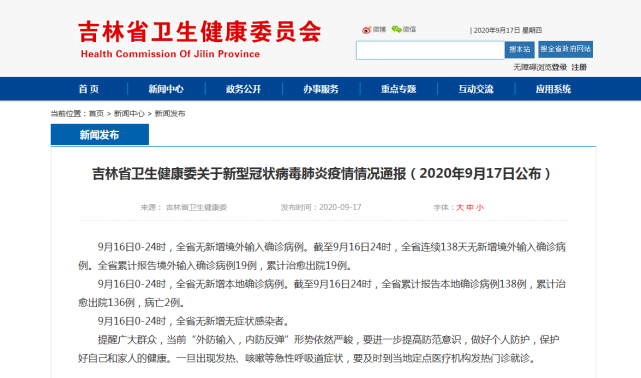Screen dimensions: 641x378
Task: Go to the 首页 navigation menu item
Action: [89, 89]
